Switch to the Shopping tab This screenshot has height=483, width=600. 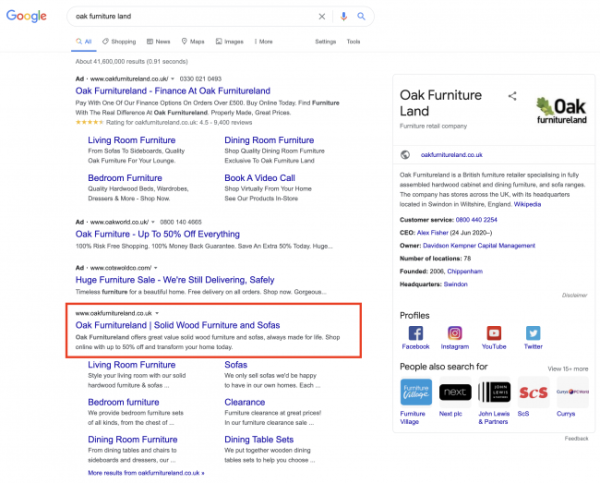119,42
